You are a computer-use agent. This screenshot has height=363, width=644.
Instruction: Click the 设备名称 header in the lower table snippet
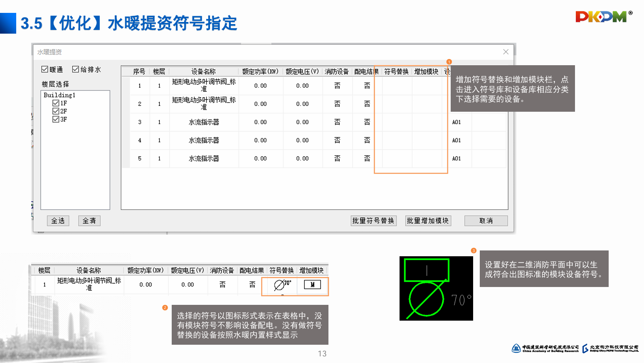pos(89,270)
